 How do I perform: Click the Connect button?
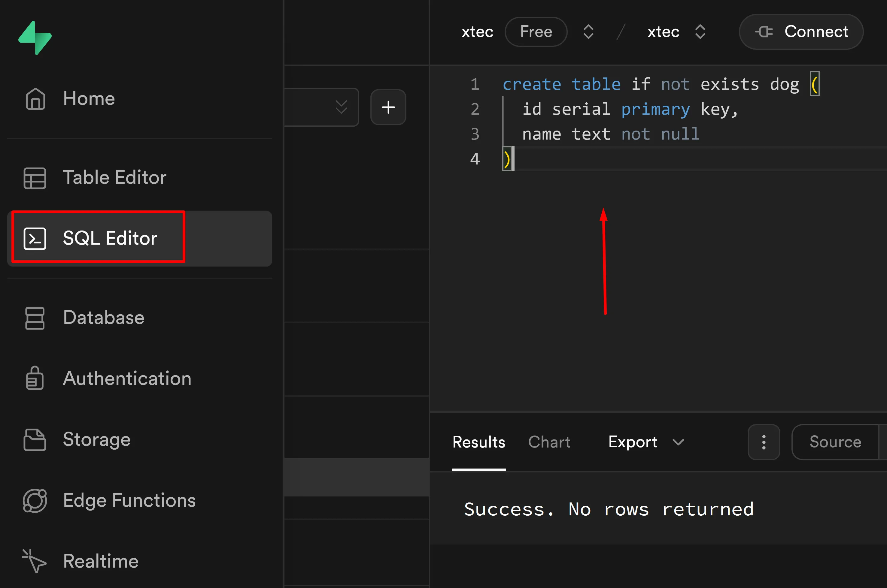[x=801, y=32]
